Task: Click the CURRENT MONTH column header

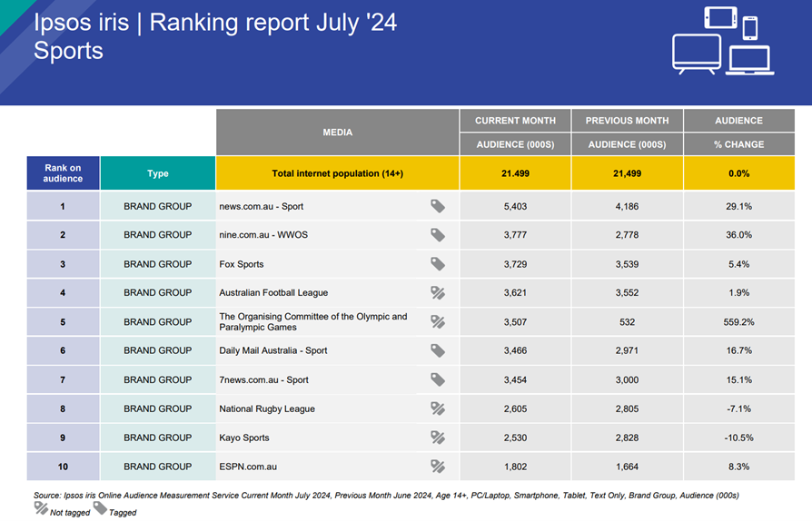Action: point(515,121)
